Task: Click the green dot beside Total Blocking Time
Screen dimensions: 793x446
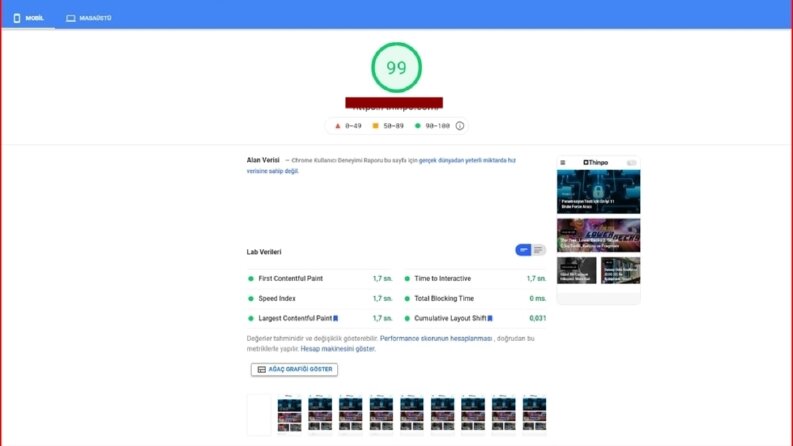Action: click(x=407, y=299)
